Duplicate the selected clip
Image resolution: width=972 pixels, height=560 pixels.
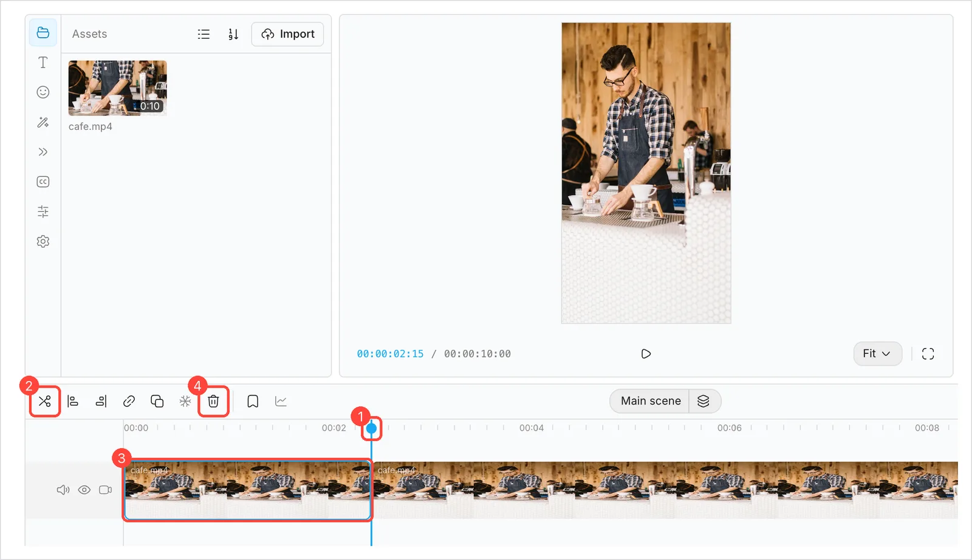point(157,401)
